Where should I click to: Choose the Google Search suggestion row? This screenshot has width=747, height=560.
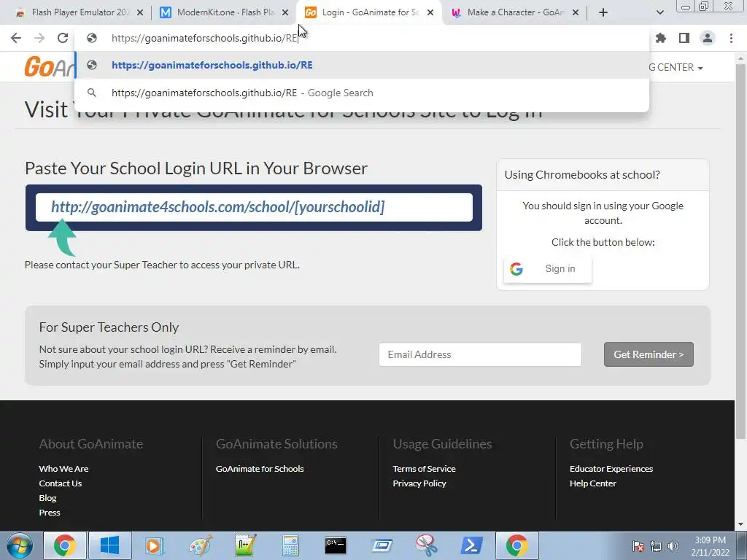point(362,93)
